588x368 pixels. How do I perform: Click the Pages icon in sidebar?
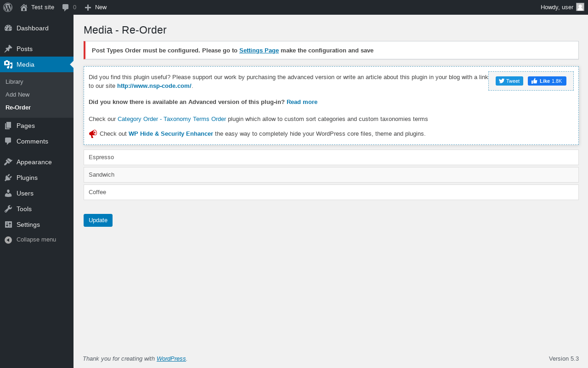click(8, 126)
